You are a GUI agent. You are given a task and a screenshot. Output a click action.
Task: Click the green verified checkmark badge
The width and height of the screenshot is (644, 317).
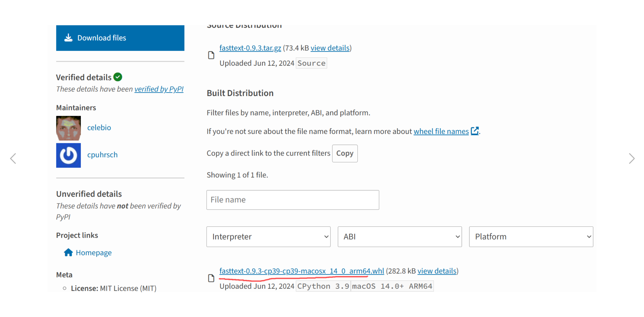(x=118, y=77)
